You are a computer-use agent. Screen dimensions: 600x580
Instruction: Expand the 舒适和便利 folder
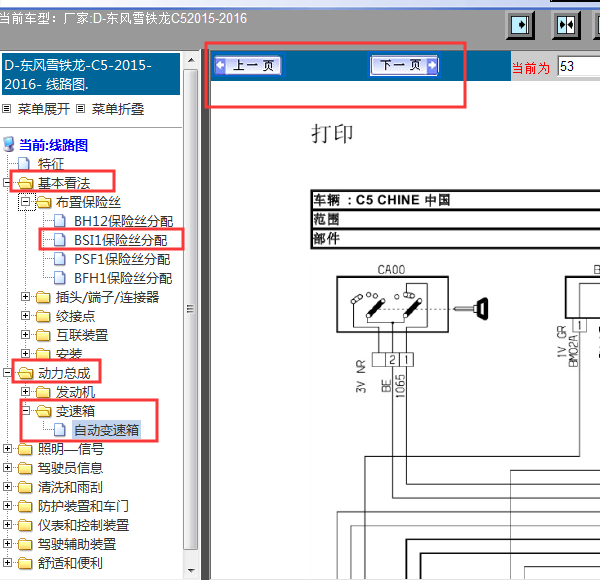(7, 562)
